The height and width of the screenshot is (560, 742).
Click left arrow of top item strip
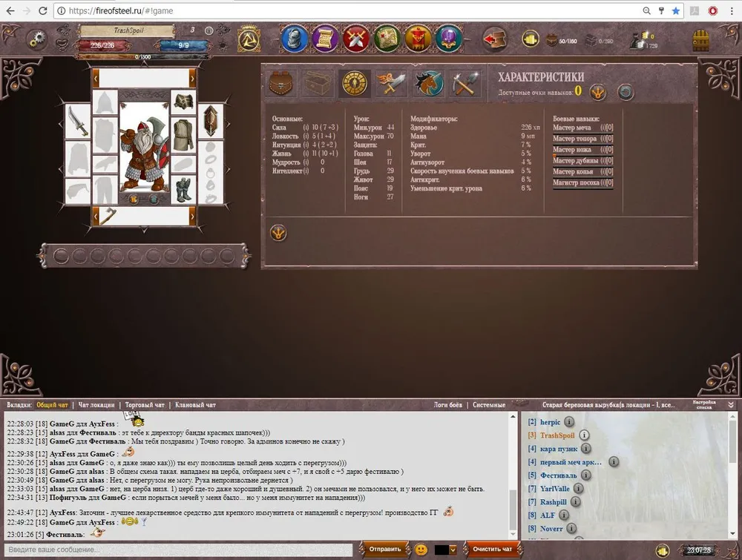pyautogui.click(x=96, y=79)
